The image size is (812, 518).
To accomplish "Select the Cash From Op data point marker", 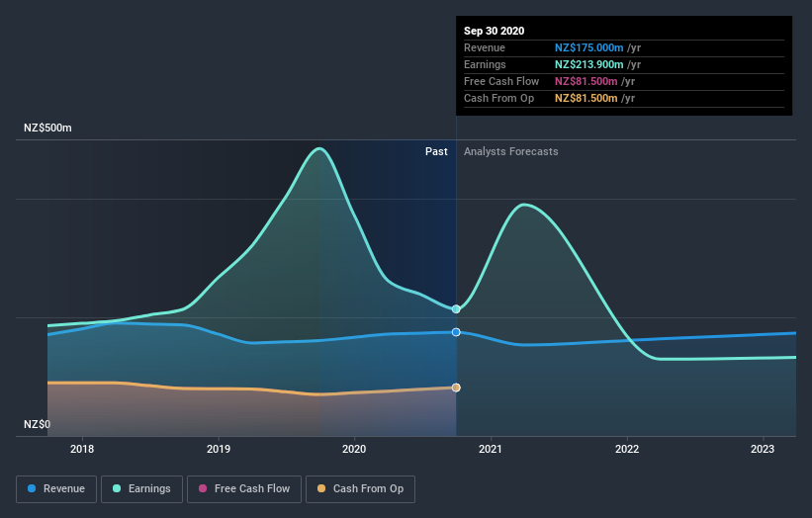I will (x=456, y=388).
